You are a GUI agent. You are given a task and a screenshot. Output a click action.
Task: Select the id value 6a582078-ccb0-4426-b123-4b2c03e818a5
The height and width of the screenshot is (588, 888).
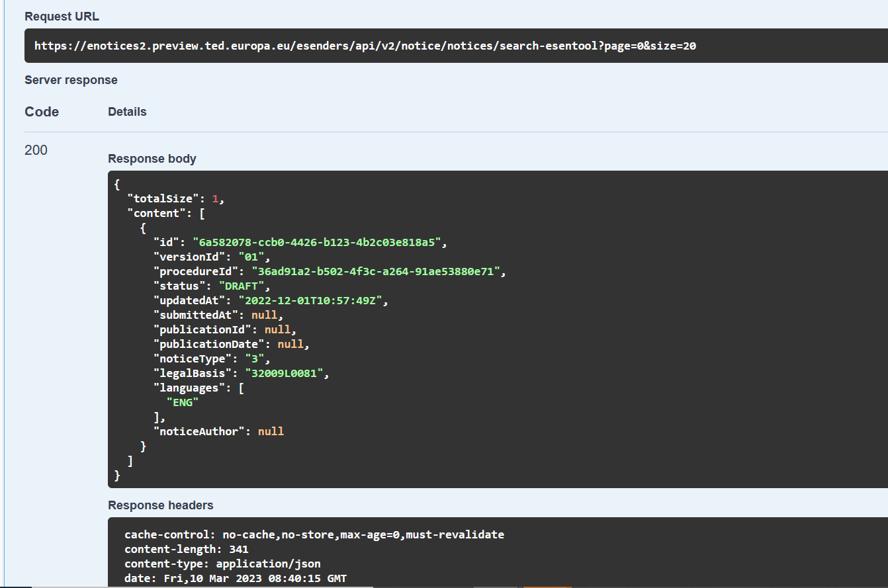point(317,242)
